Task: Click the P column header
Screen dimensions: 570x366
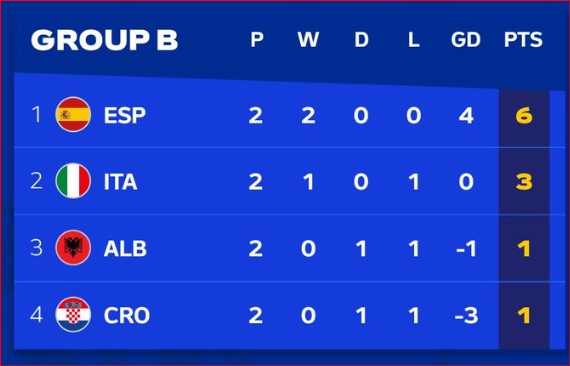Action: click(257, 40)
